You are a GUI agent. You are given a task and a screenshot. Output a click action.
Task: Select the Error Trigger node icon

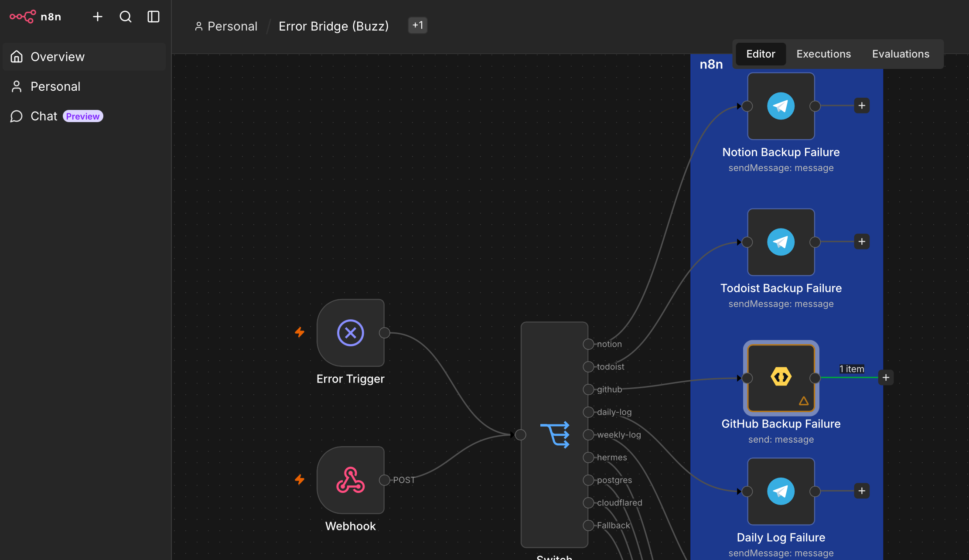click(351, 333)
